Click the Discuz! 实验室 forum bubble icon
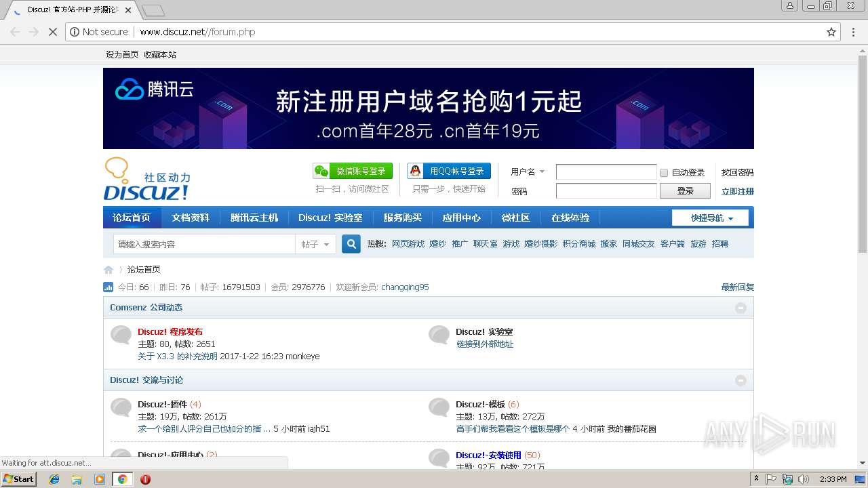The image size is (868, 488). (439, 335)
